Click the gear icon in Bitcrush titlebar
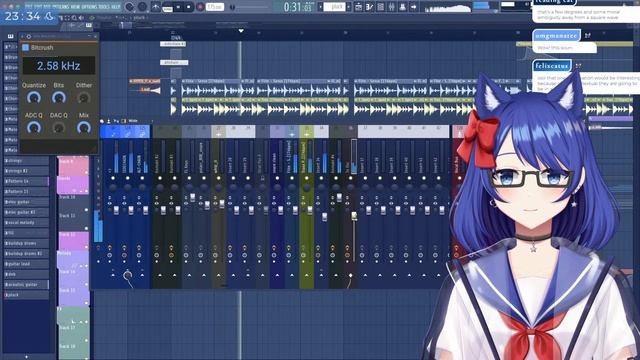The height and width of the screenshot is (360, 640). 29,36
